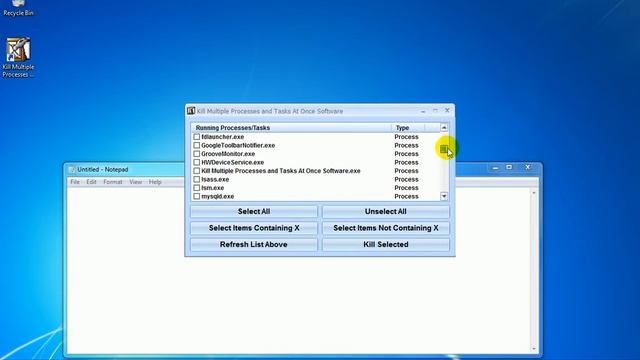Click Notepad's vertical scrollbar down arrow

point(534,349)
